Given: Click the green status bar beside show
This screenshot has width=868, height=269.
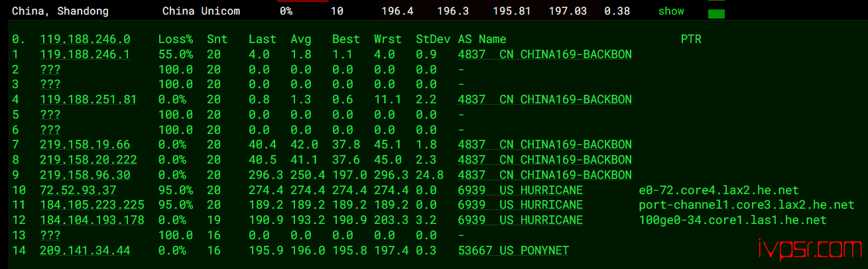Looking at the screenshot, I should [x=716, y=14].
